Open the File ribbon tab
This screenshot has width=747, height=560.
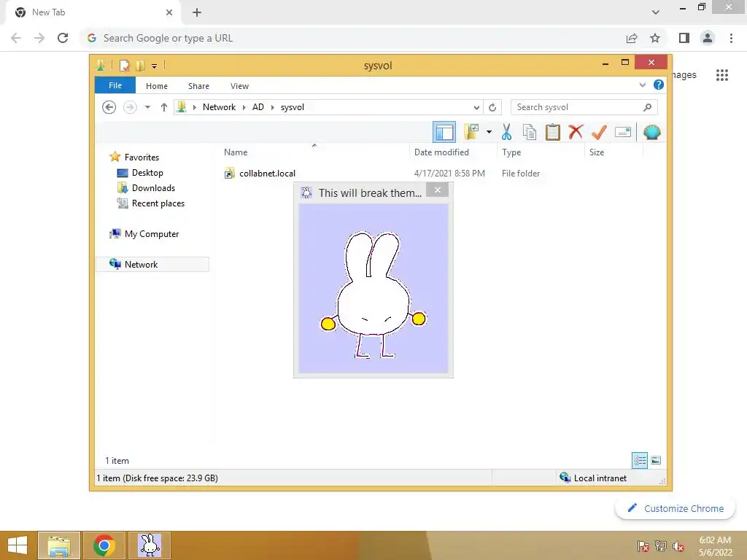point(115,85)
